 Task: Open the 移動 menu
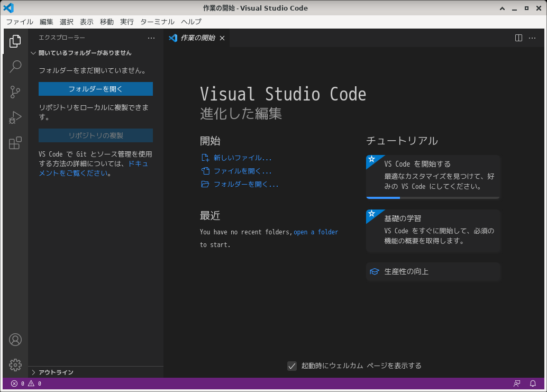107,22
